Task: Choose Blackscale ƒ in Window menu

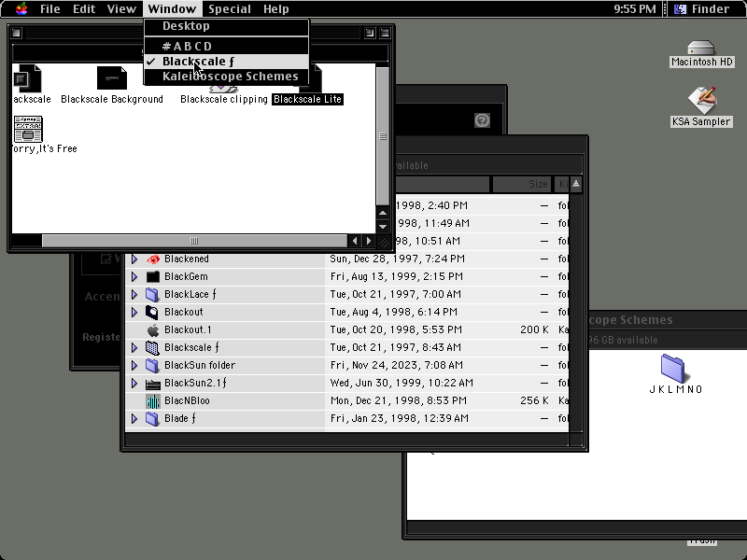Action: (227, 62)
